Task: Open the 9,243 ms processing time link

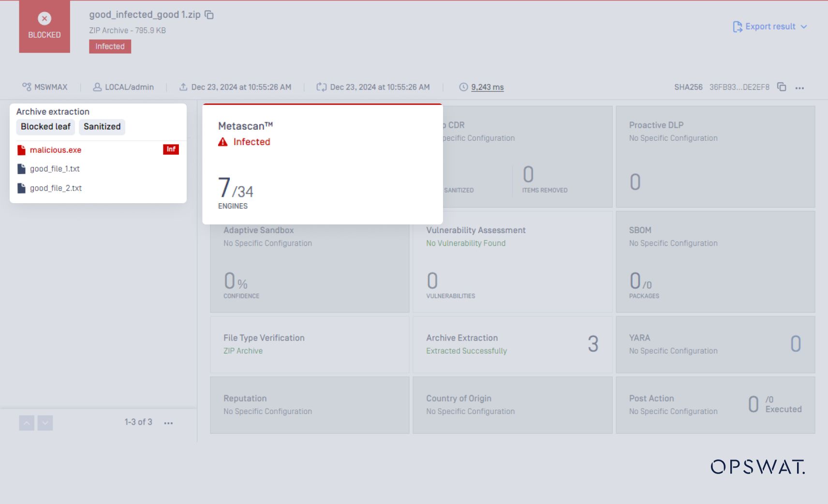Action: click(x=487, y=87)
